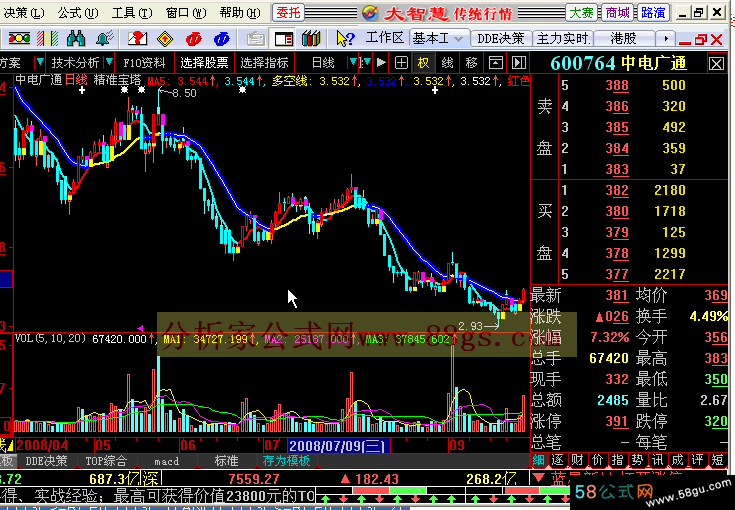Select the TOP综合 bottom tab
The width and height of the screenshot is (735, 510).
tap(106, 461)
